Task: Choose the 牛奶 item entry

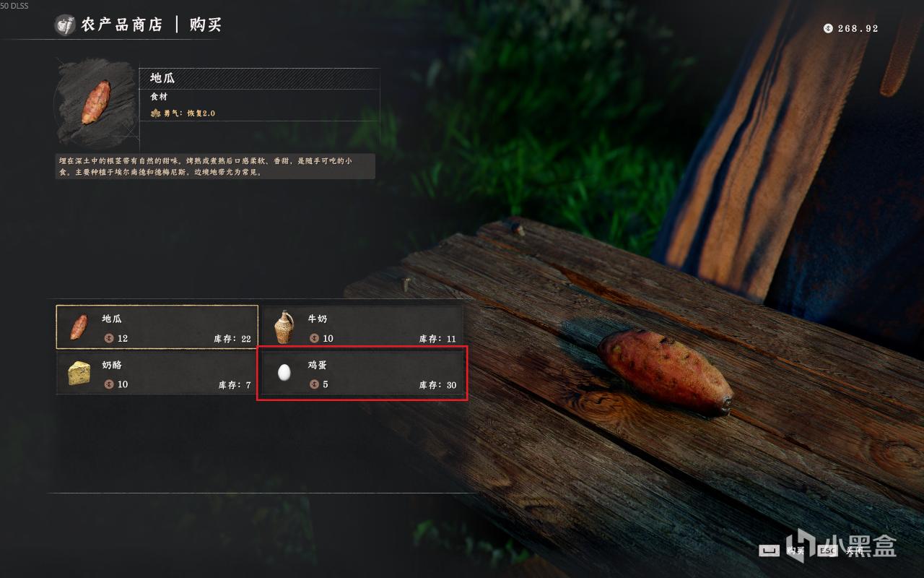Action: 362,327
